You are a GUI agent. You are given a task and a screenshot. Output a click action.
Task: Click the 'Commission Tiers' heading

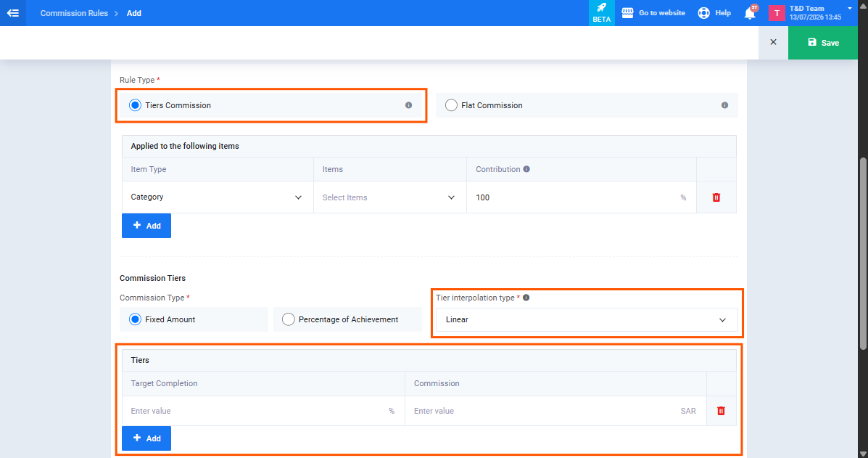pyautogui.click(x=153, y=278)
